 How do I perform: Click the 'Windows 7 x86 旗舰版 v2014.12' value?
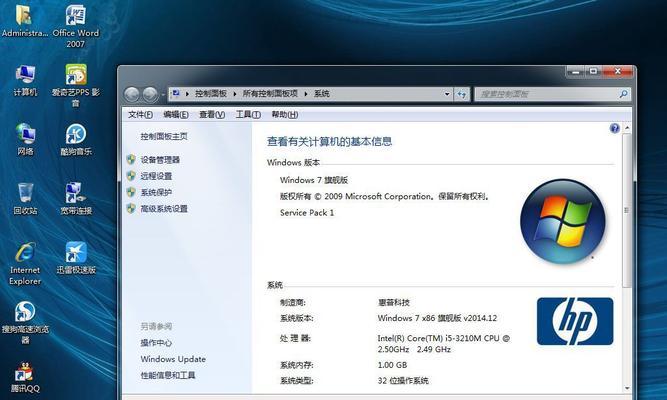tap(437, 318)
